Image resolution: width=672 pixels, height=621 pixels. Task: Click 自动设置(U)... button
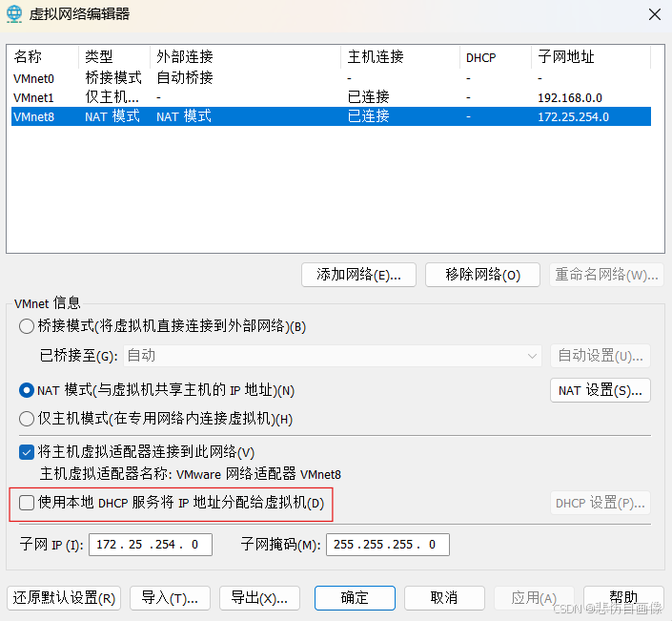[x=601, y=356]
